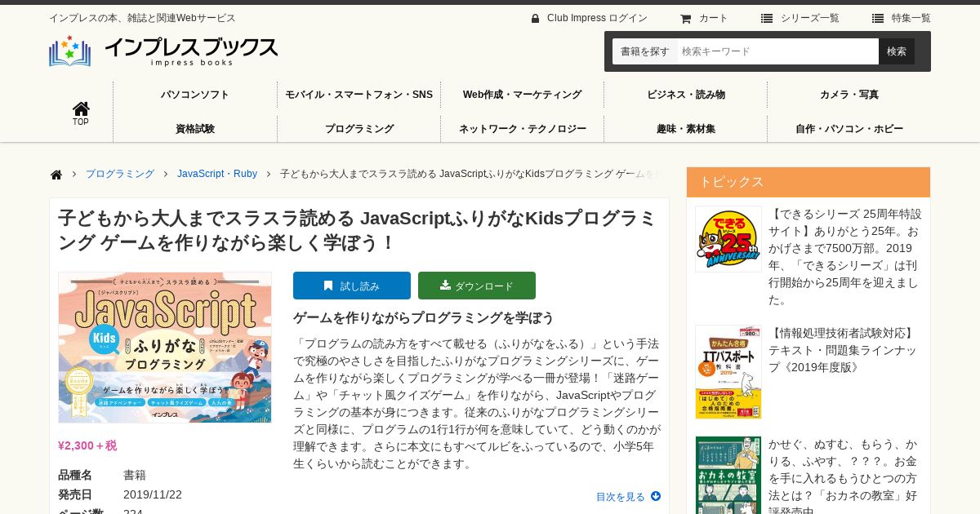Click the download arrow icon
Viewport: 980px width, 514px height.
(445, 286)
